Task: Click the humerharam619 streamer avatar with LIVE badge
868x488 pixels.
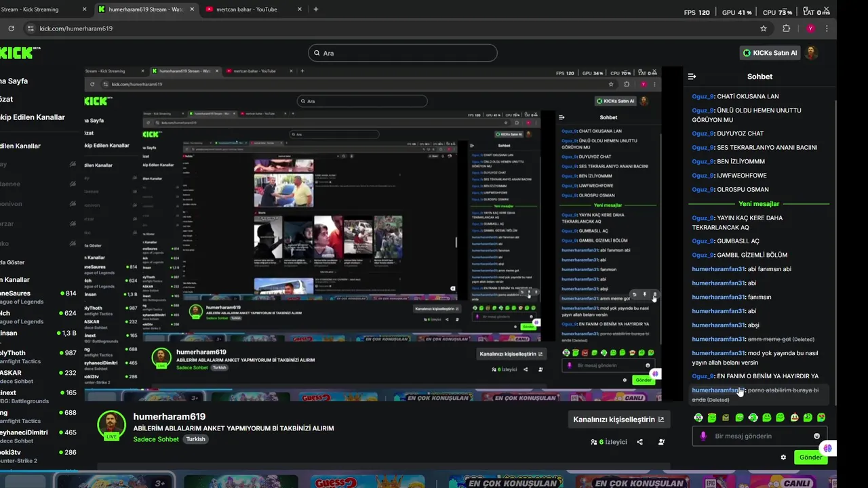Action: coord(112,426)
